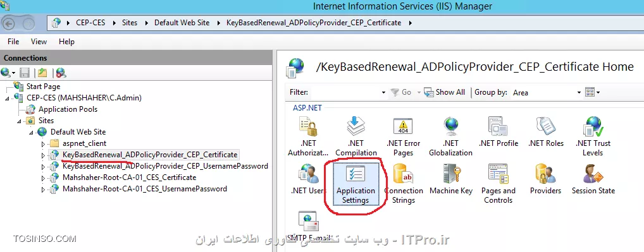Select Mahshaher-Root-CA-01_CES_UsernamePassword application
Image resolution: width=644 pixels, height=252 pixels.
click(x=145, y=189)
